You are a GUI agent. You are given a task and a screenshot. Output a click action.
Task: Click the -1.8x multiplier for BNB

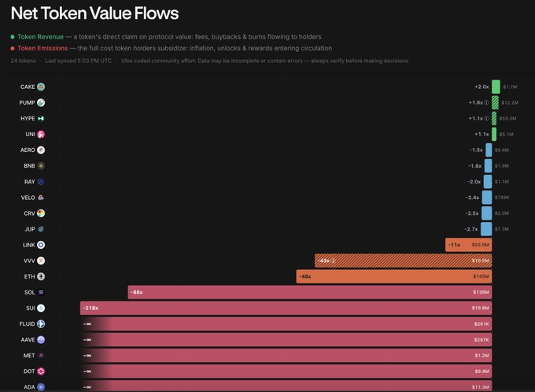click(474, 165)
